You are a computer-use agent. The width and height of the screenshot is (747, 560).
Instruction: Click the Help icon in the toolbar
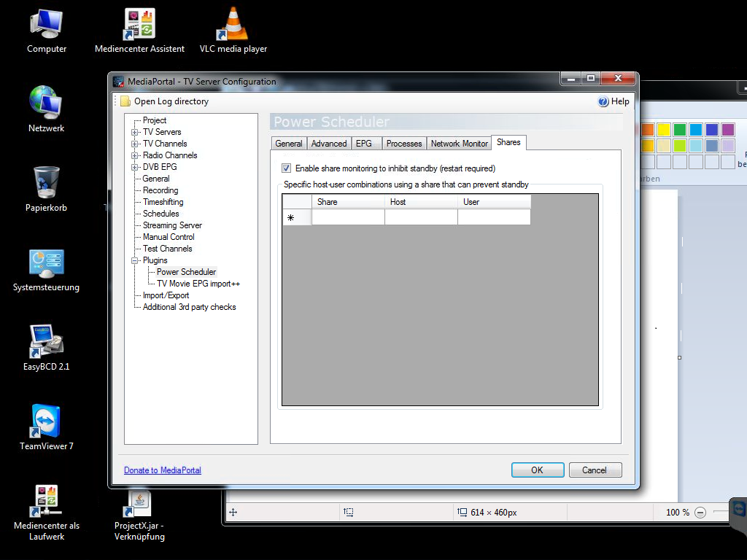(x=603, y=101)
